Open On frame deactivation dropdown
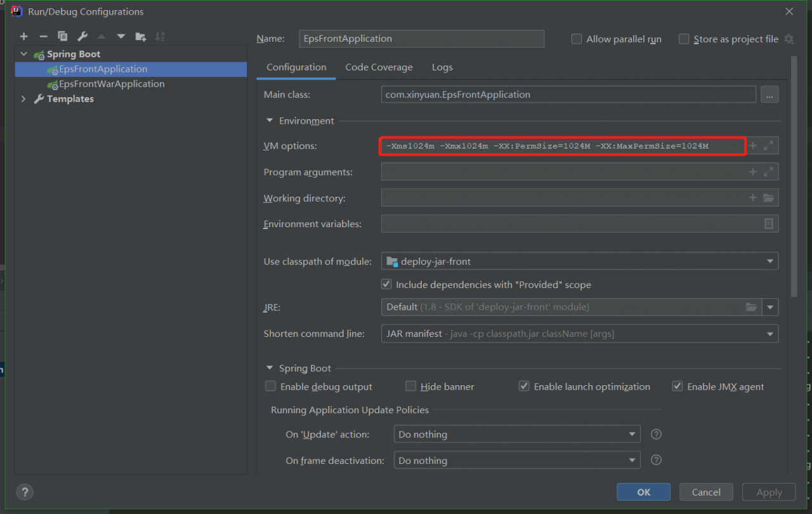The width and height of the screenshot is (812, 514). [517, 461]
